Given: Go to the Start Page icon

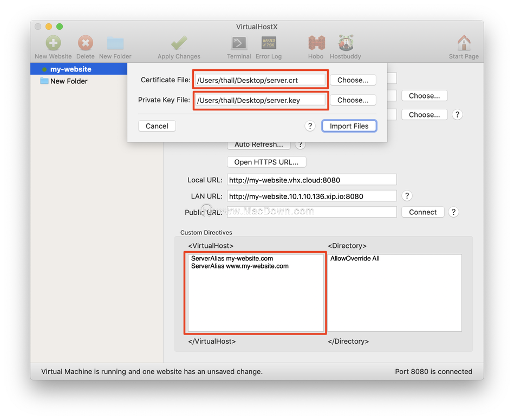Looking at the screenshot, I should (x=464, y=43).
